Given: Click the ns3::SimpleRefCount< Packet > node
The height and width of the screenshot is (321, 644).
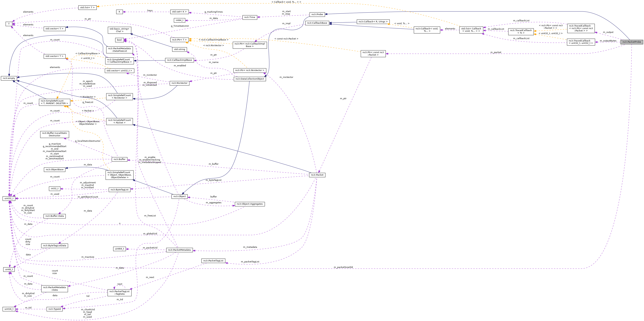Looking at the screenshot, I should pyautogui.click(x=120, y=122).
